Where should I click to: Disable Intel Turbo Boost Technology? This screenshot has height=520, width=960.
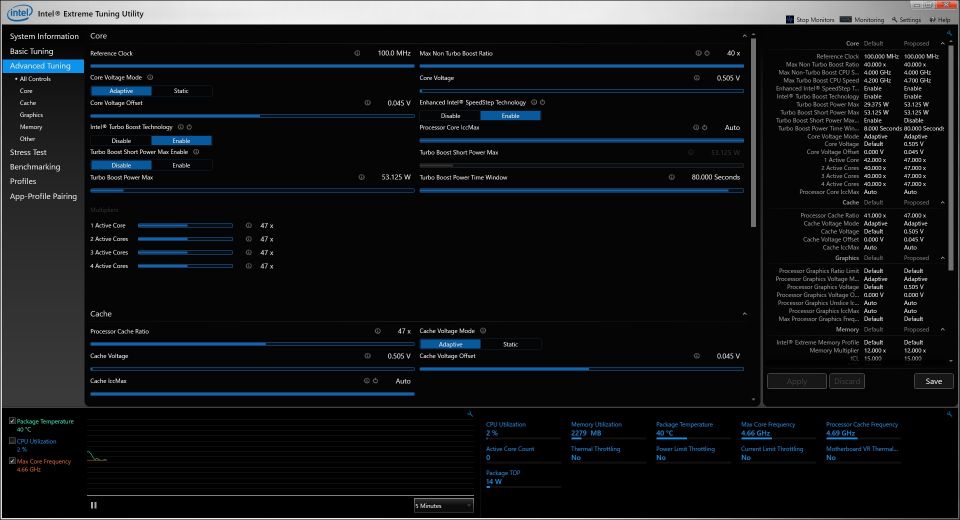120,140
